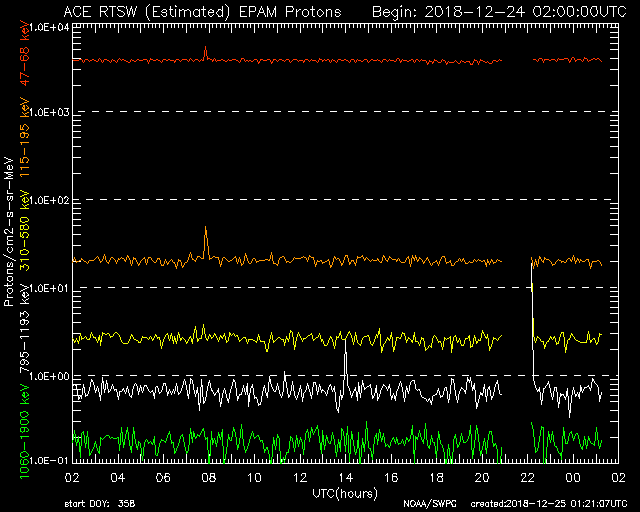Click the NOAA/SWPC credit text
Image resolution: width=640 pixels, height=512 pixels.
point(427,503)
